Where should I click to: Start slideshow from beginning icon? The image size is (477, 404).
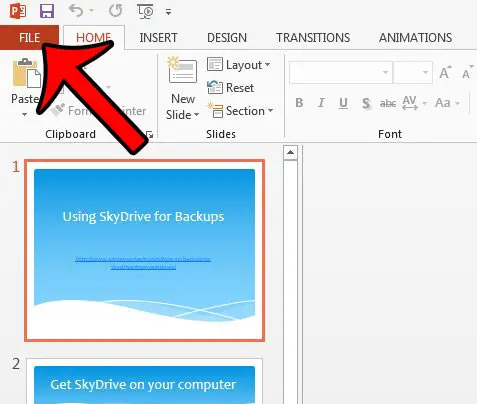pyautogui.click(x=145, y=11)
